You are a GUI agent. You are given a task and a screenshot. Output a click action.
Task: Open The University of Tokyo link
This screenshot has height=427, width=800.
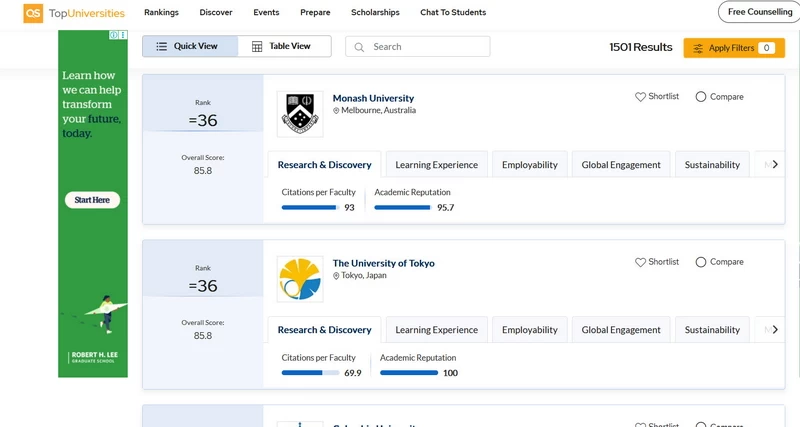tap(383, 263)
